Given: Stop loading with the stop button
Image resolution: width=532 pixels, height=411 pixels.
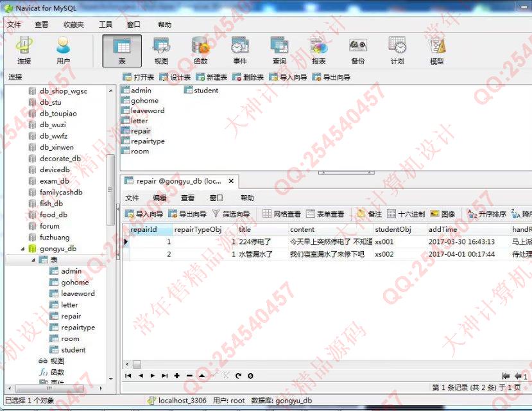Looking at the screenshot, I should point(250,376).
